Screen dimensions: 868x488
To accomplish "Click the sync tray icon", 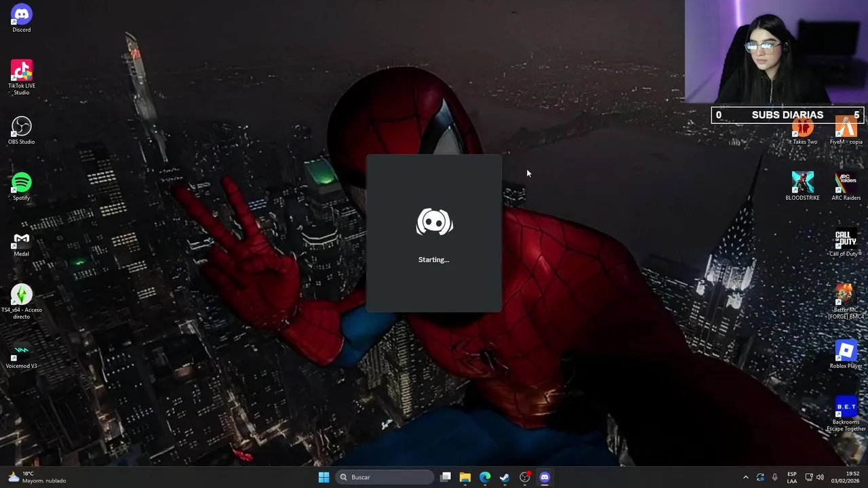I will pos(760,477).
